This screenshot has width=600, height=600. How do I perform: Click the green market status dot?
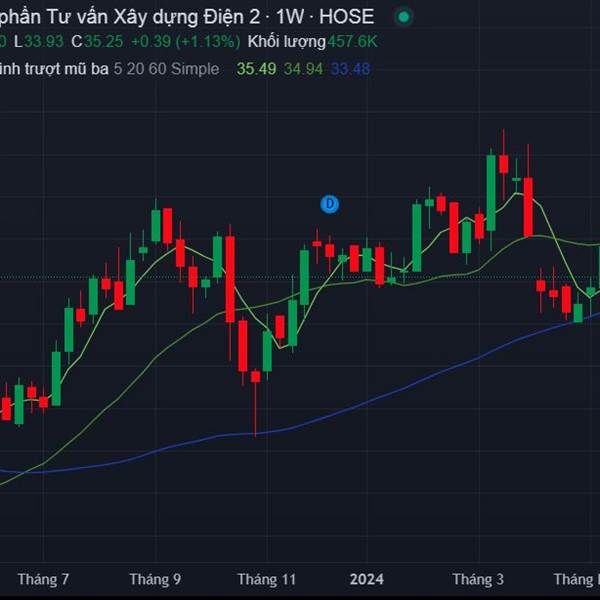tap(403, 17)
